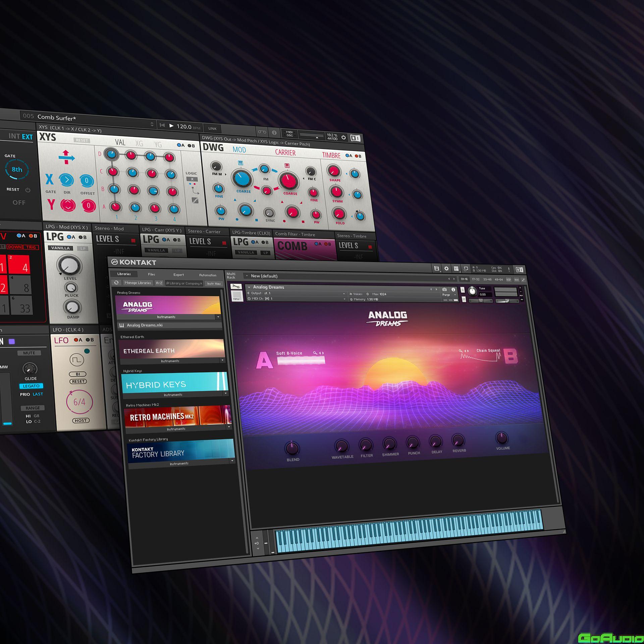Click the refresh libraries icon in Kontakt

[x=116, y=283]
